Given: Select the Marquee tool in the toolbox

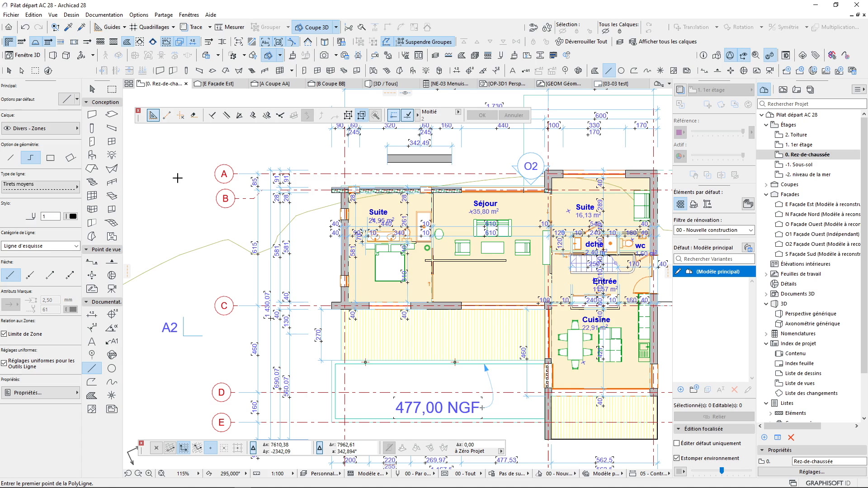Looking at the screenshot, I should [x=112, y=89].
